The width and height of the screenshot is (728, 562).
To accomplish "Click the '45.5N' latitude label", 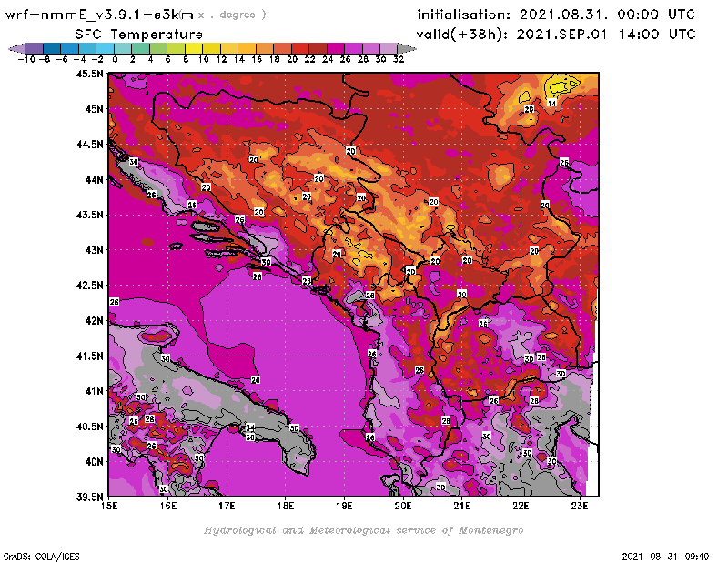I will 89,74.
